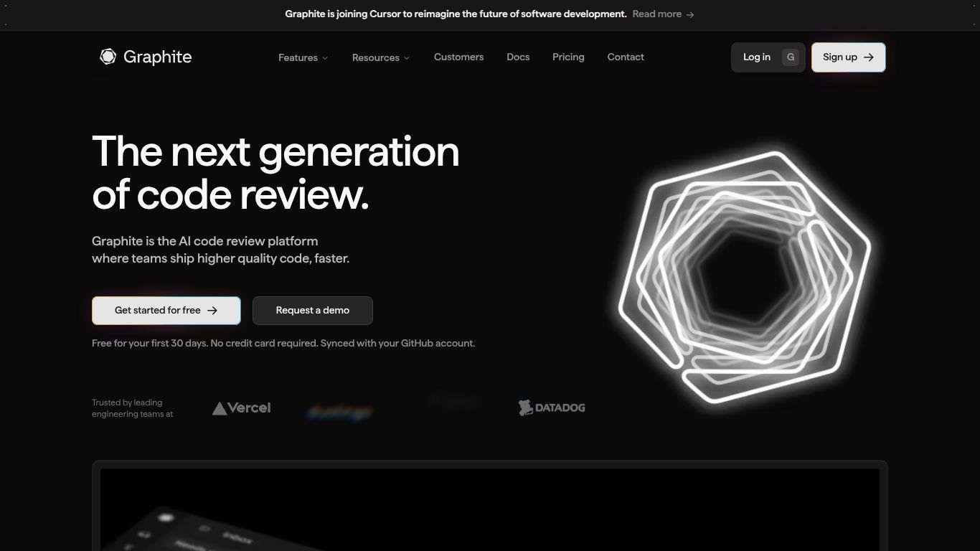Follow the Read more announcement link

pos(656,14)
